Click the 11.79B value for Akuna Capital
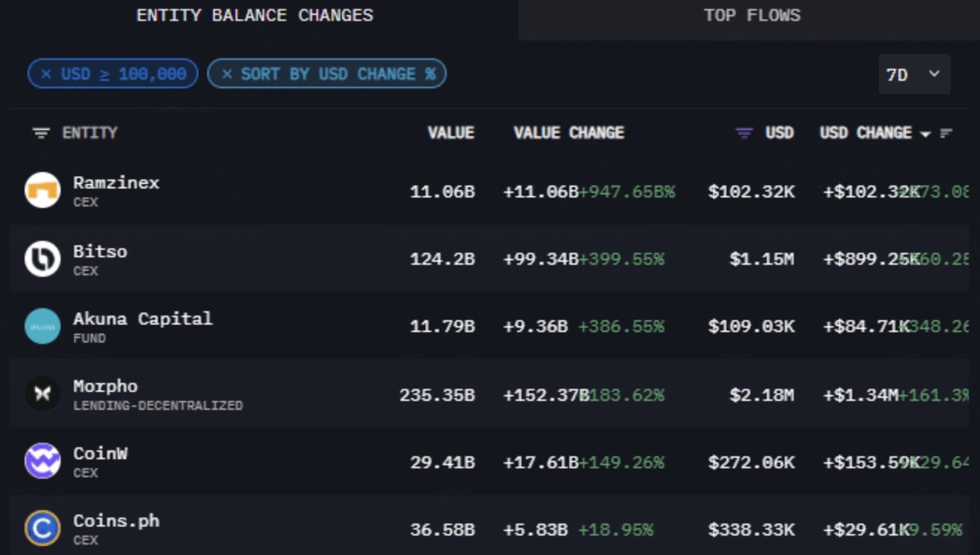Viewport: 980px width, 555px height. click(442, 327)
